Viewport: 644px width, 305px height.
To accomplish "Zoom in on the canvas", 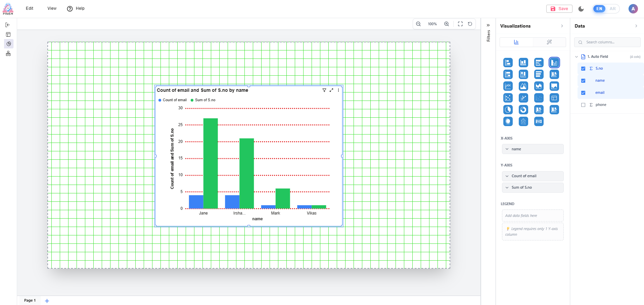I will [446, 24].
